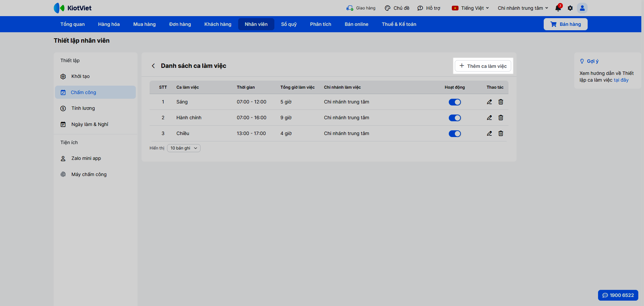Click the 13:00 - 17:00 time cell
This screenshot has height=306, width=644.
(251, 133)
